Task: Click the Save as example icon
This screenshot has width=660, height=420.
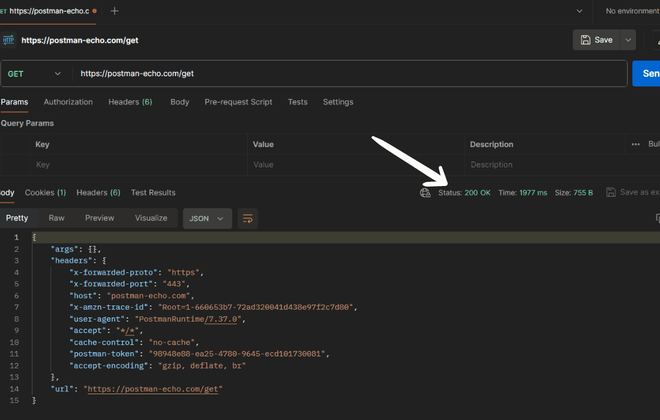Action: pos(611,192)
